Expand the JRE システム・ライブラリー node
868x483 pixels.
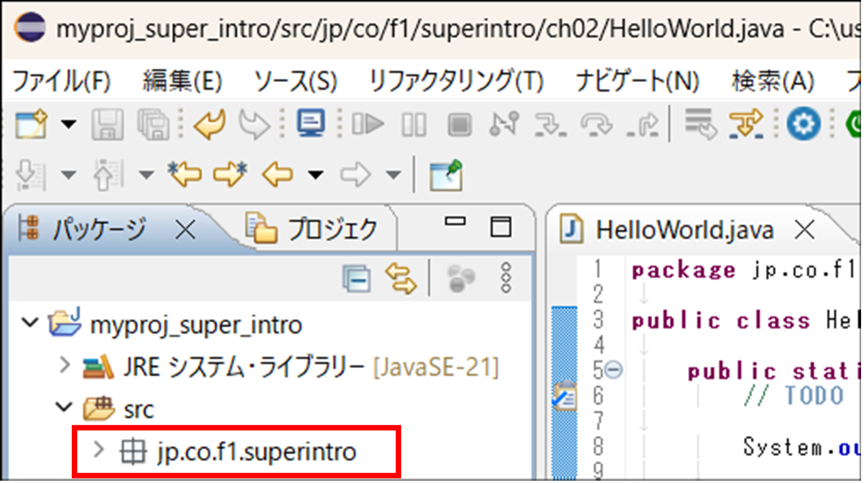64,365
